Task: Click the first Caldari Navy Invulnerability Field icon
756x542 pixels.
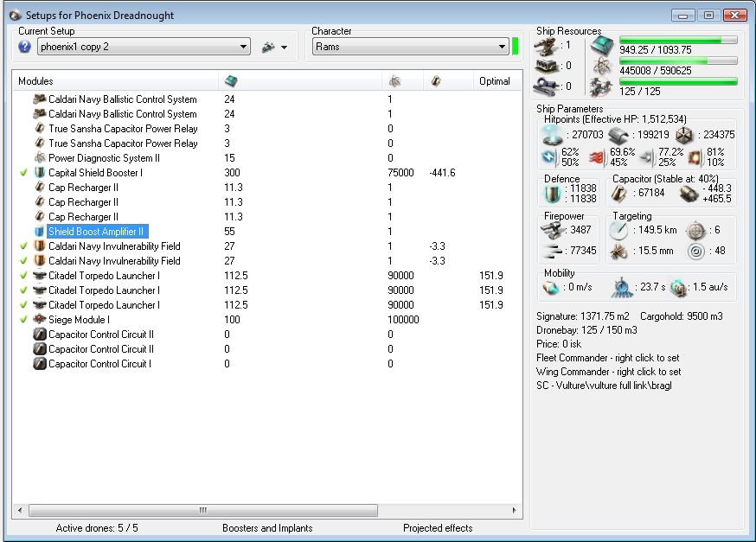Action: pos(40,246)
